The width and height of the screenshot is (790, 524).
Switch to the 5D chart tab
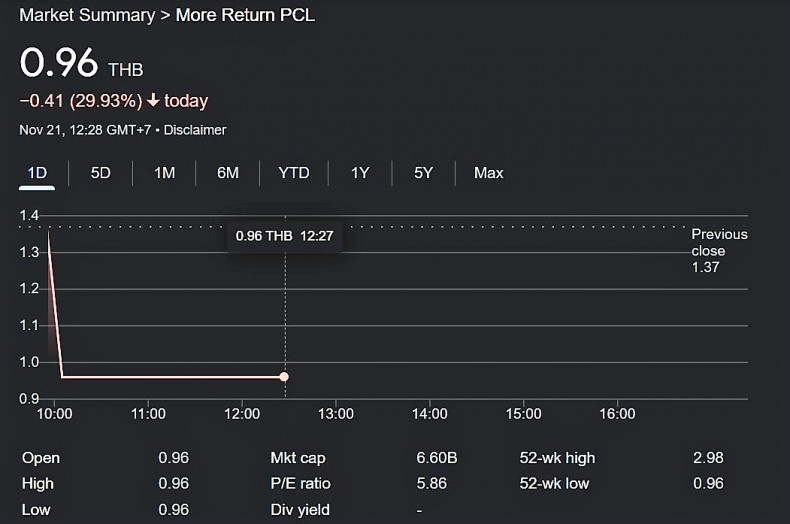tap(101, 173)
